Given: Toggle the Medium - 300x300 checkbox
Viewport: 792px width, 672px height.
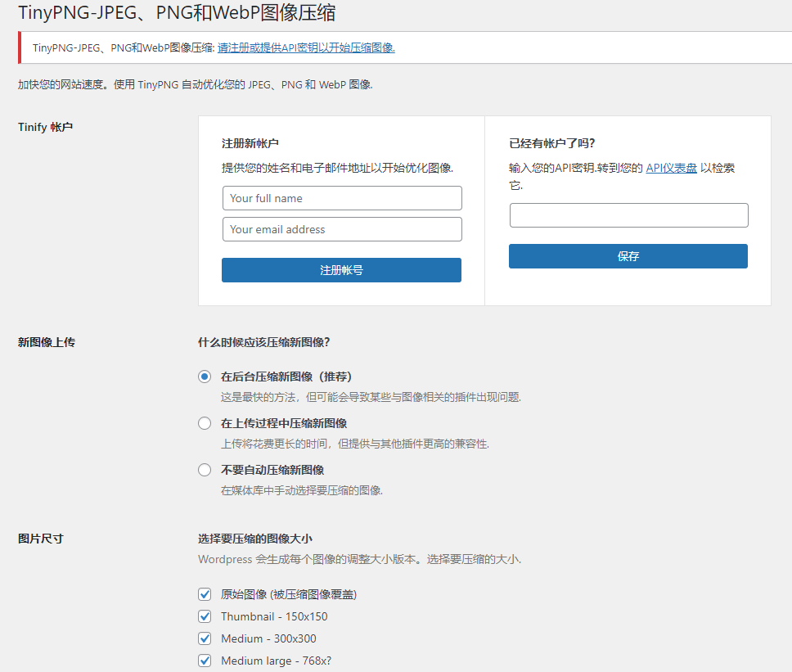Looking at the screenshot, I should (x=205, y=638).
